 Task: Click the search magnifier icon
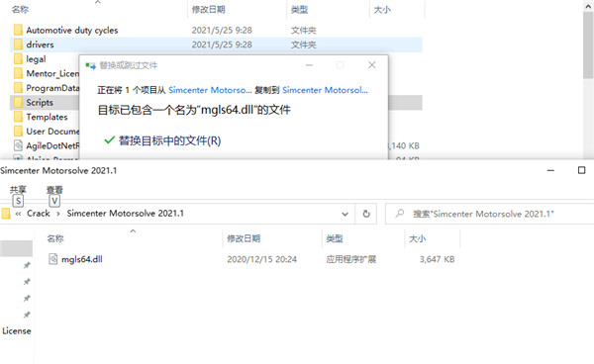400,214
